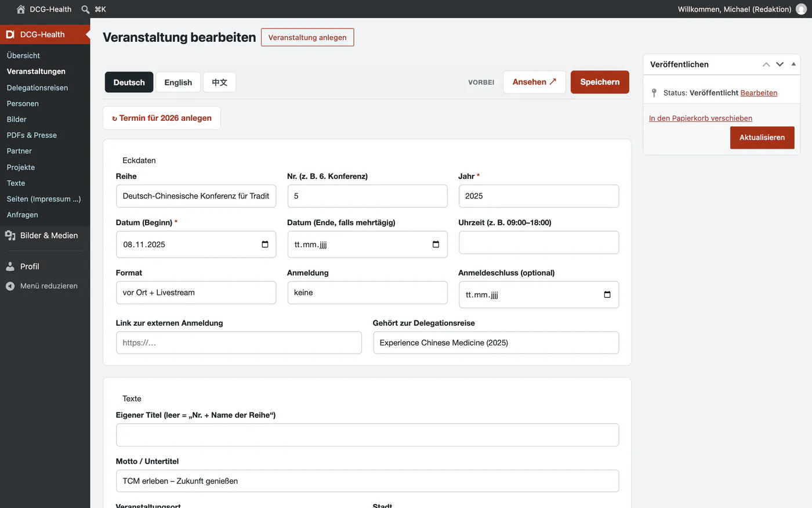Open the Gehört zur Delegationsreise field
The height and width of the screenshot is (508, 812).
[x=496, y=343]
